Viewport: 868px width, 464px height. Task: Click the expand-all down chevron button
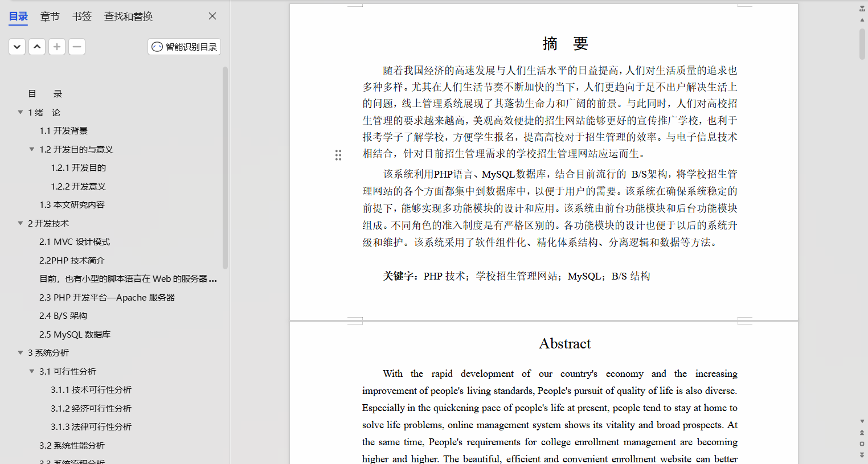[x=17, y=47]
